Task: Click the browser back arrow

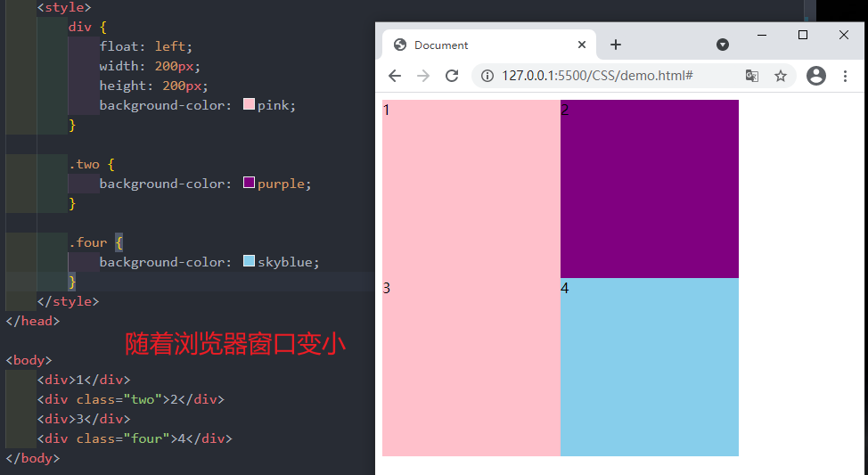Action: click(x=395, y=76)
